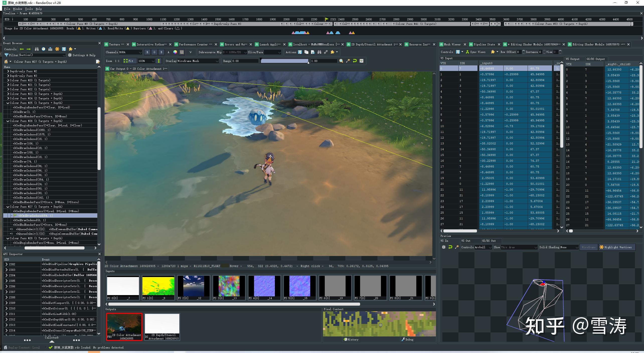Open the Debug pixel tool
Screen dimensions: 644x353
click(407, 339)
